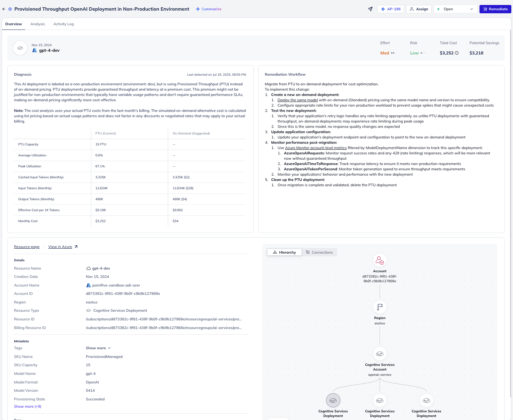
Task: Click the Low risk level indicator
Action: (417, 53)
